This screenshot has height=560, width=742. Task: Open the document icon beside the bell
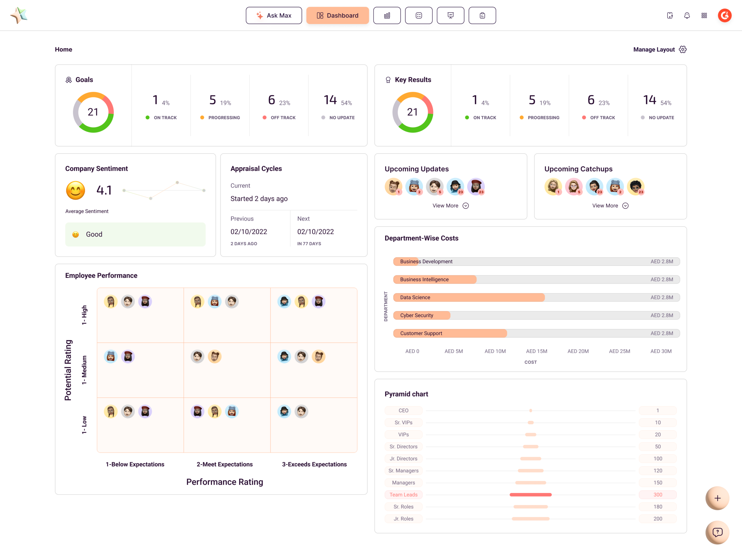[670, 15]
